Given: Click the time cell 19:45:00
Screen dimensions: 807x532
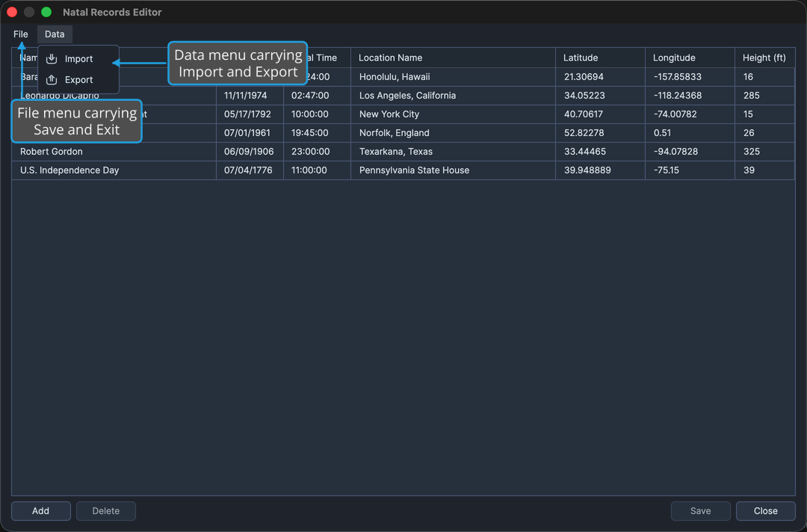Looking at the screenshot, I should [317, 133].
